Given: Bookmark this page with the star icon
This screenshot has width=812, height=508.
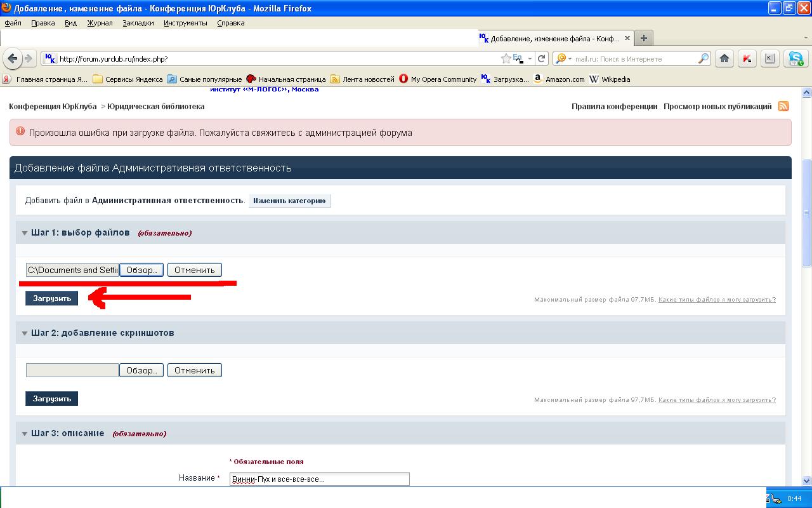Looking at the screenshot, I should point(506,58).
